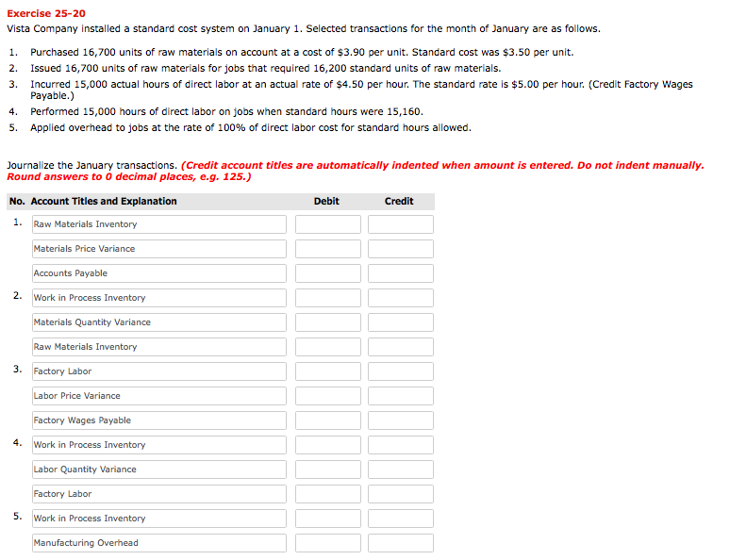Click the Debit field for Materials Price Variance
This screenshot has width=730, height=560.
point(327,249)
